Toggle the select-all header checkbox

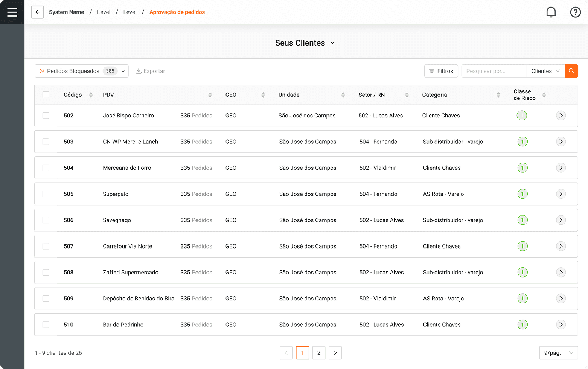(x=46, y=95)
